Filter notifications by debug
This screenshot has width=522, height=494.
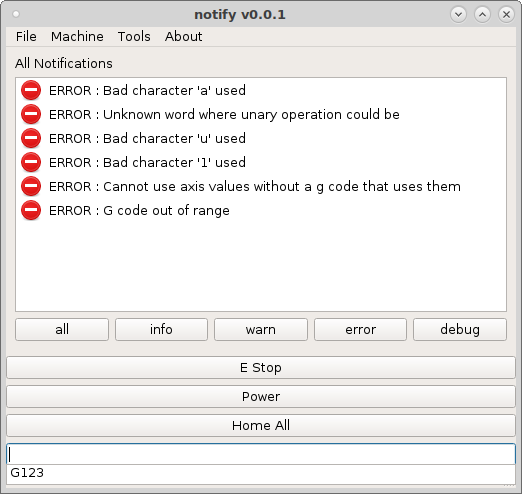[460, 329]
